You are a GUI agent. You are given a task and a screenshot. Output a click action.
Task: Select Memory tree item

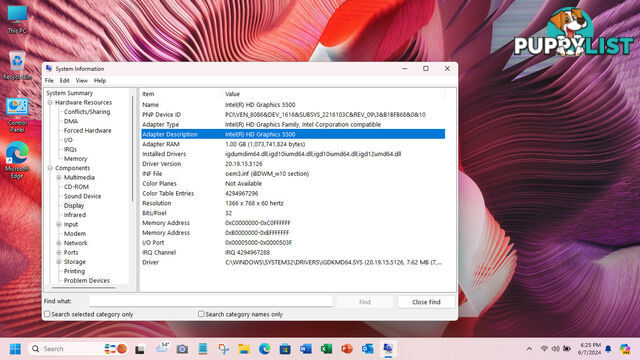tap(76, 159)
